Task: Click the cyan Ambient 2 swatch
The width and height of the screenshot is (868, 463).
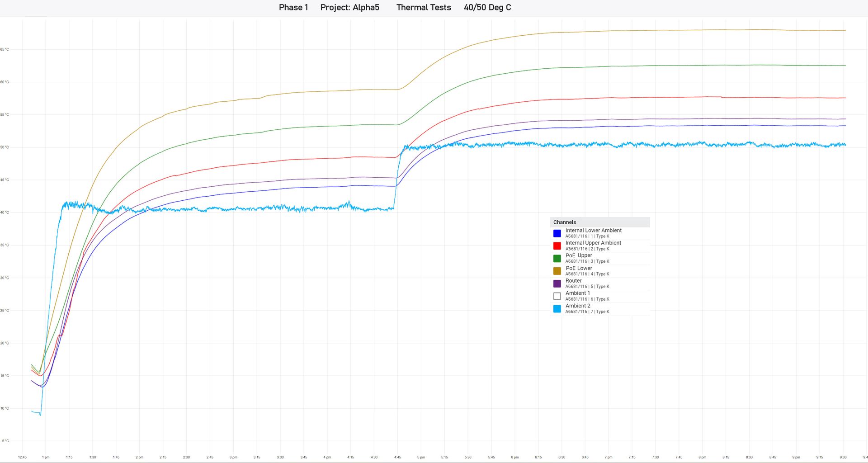Action: [x=557, y=309]
